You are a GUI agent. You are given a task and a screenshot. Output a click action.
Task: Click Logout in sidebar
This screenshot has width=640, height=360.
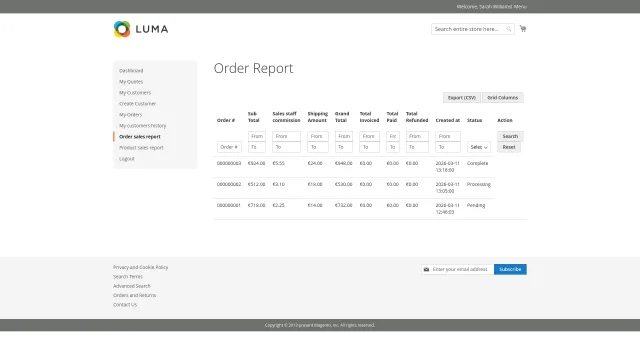click(127, 159)
